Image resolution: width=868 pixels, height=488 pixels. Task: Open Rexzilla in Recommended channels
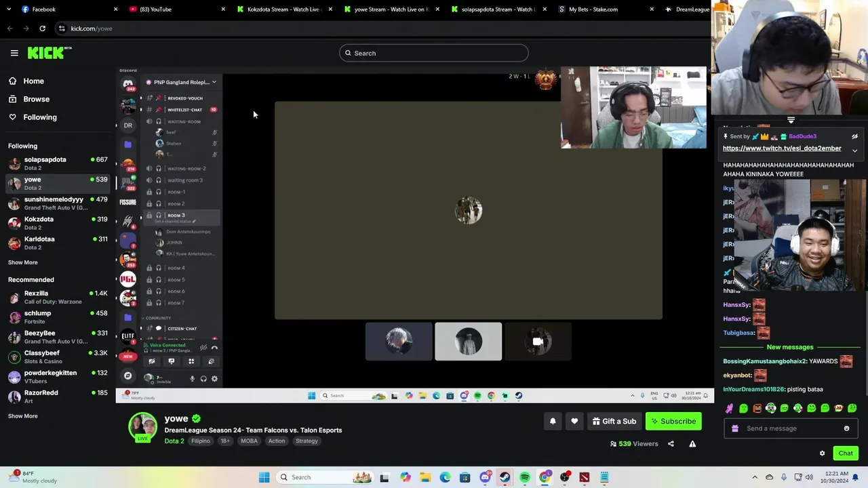coord(58,297)
